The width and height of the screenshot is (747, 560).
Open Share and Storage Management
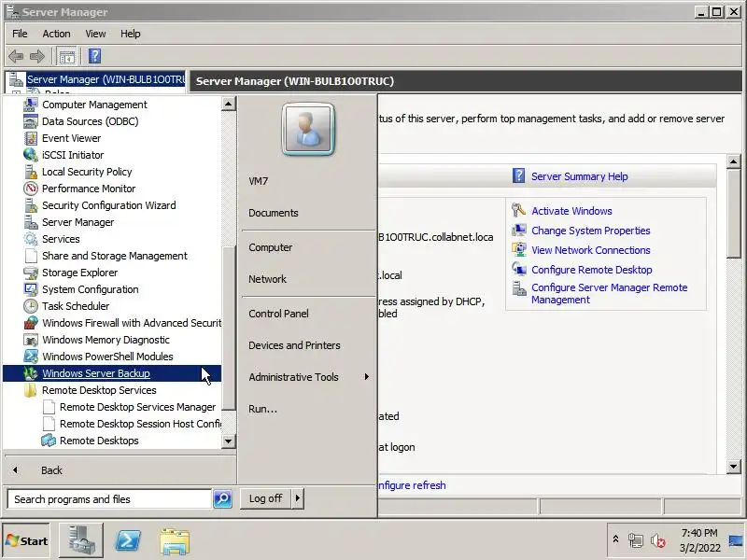tap(114, 256)
